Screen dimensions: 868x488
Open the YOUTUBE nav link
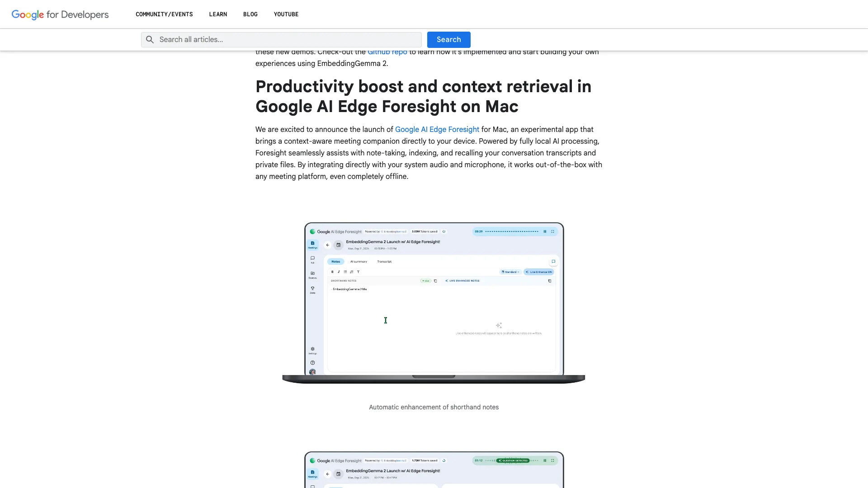click(286, 14)
